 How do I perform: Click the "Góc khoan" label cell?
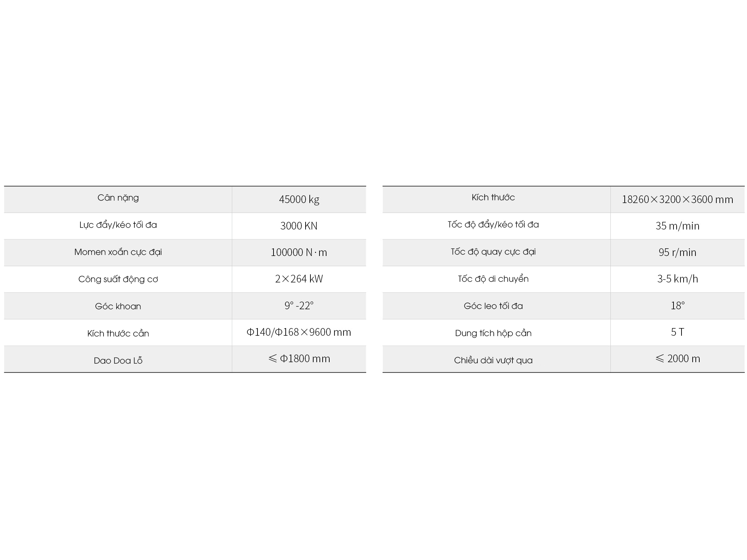[118, 306]
